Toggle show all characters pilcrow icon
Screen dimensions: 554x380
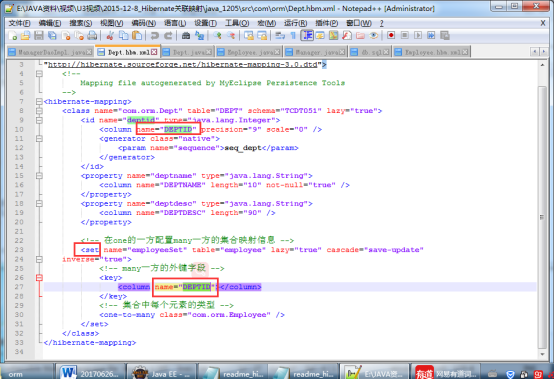[x=293, y=35]
